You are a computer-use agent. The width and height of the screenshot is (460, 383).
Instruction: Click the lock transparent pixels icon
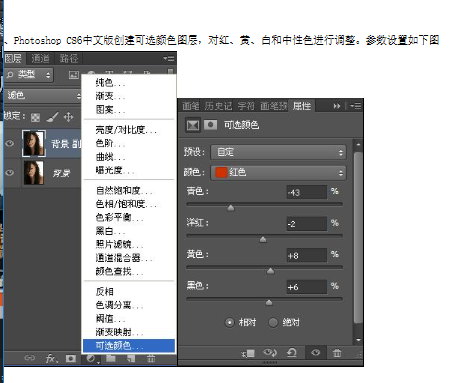tap(35, 117)
